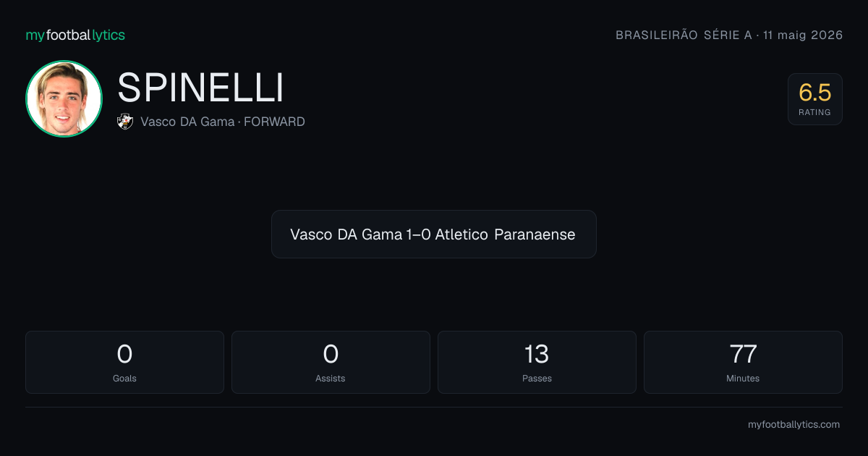The width and height of the screenshot is (868, 456).
Task: Click the 13 passes value
Action: click(537, 354)
